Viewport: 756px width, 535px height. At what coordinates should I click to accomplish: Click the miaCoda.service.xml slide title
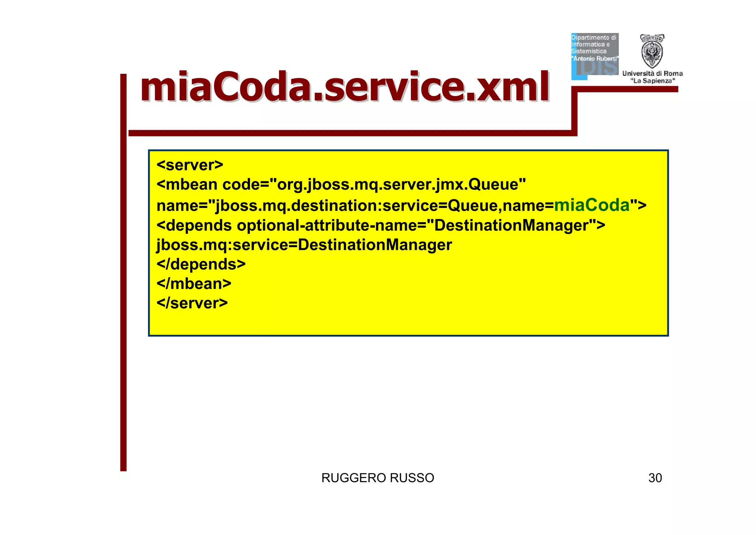(345, 87)
